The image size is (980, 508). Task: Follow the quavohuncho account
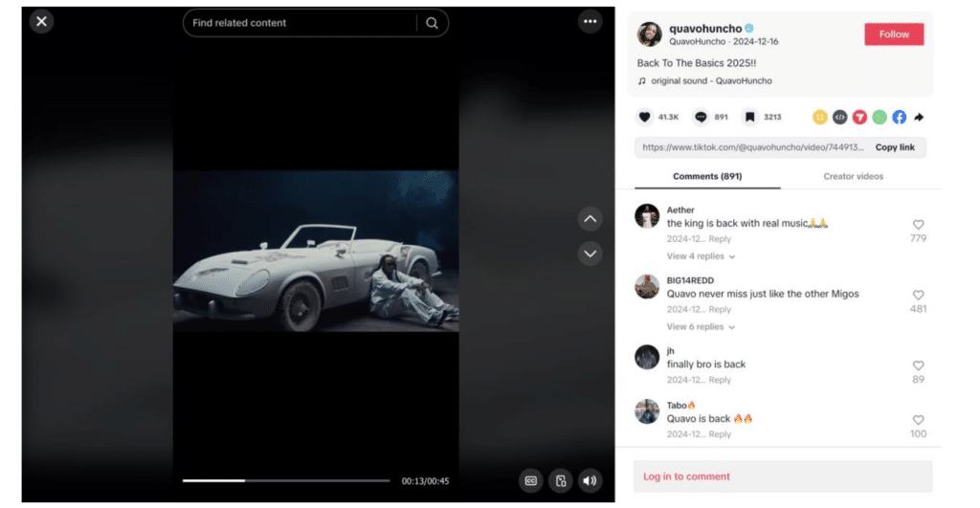coord(894,34)
